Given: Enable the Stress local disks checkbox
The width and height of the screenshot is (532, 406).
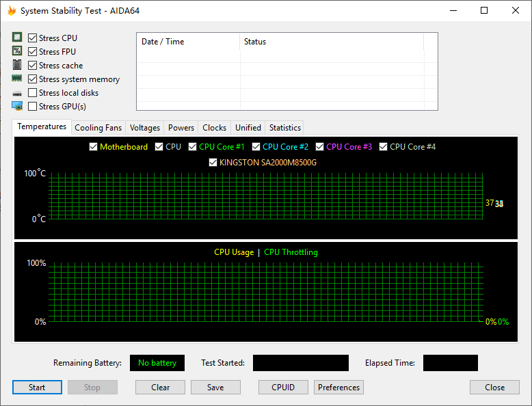Looking at the screenshot, I should pos(33,93).
